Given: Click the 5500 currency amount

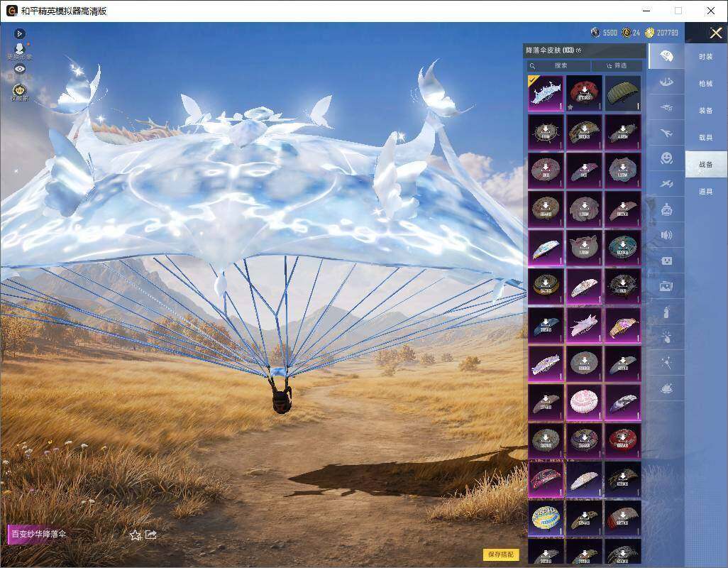Looking at the screenshot, I should point(610,33).
